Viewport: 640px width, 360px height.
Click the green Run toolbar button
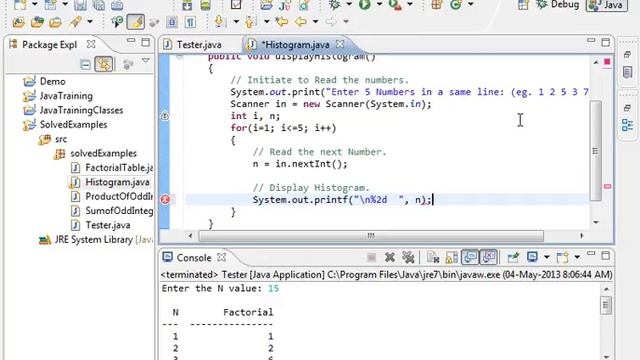[x=364, y=4]
